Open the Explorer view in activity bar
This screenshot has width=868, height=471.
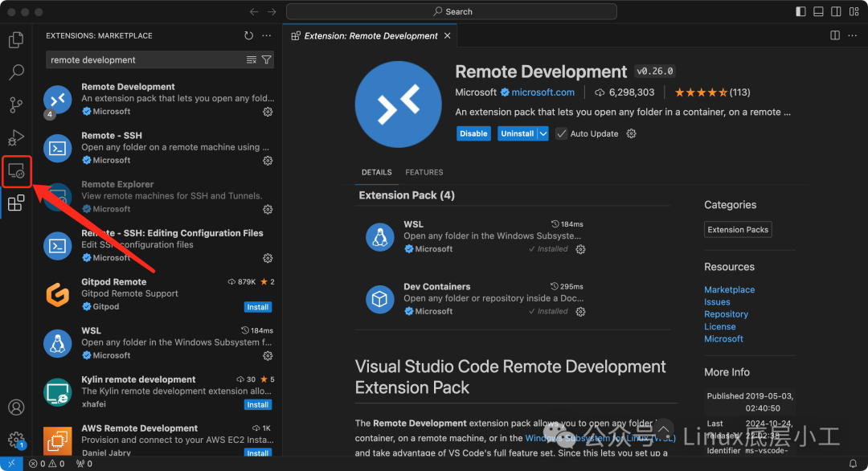pyautogui.click(x=16, y=40)
